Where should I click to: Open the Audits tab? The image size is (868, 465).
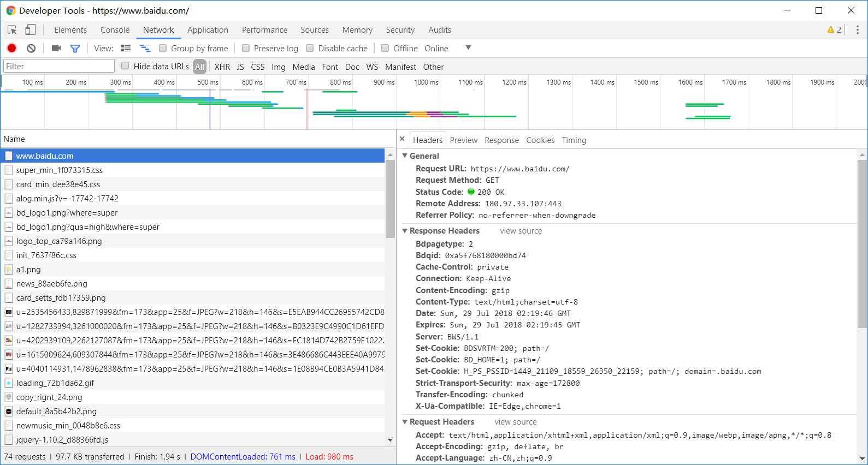(440, 30)
